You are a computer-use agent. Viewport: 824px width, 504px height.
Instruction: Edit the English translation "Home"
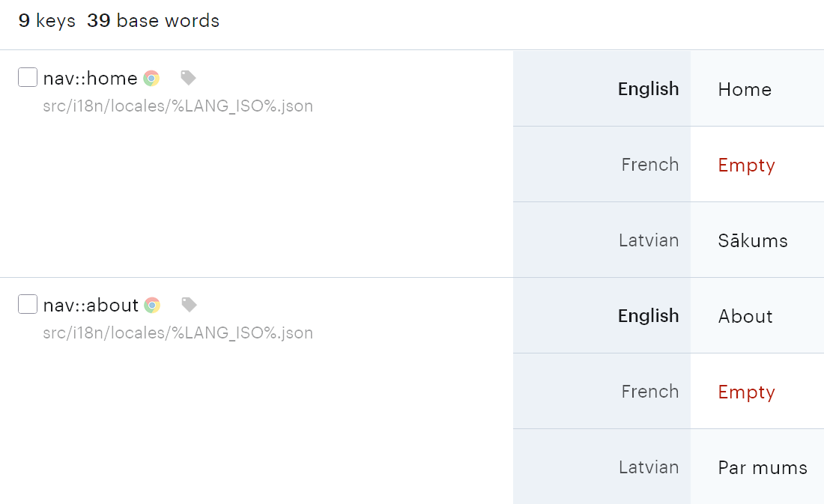point(745,90)
